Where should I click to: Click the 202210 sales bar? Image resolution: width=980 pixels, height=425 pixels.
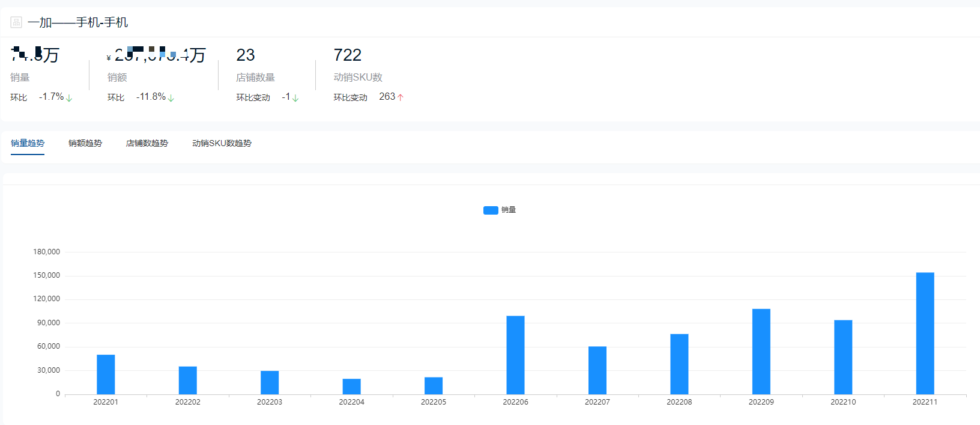tap(843, 357)
